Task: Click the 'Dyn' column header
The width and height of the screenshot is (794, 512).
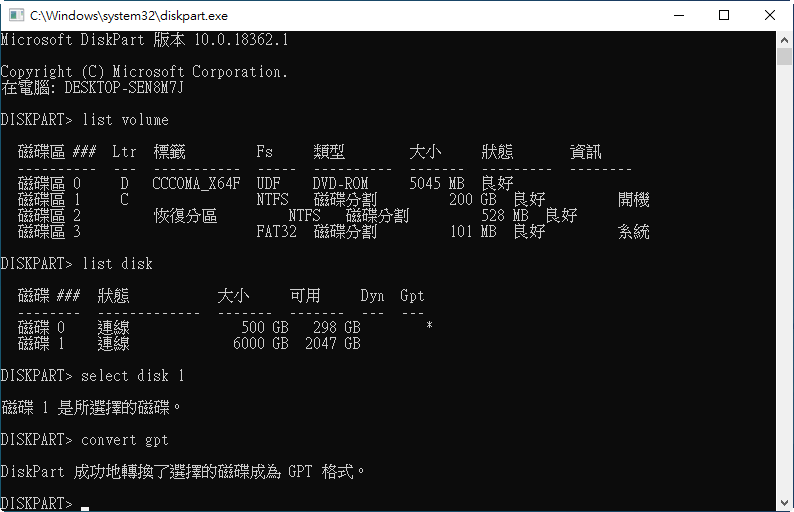Action: (372, 296)
